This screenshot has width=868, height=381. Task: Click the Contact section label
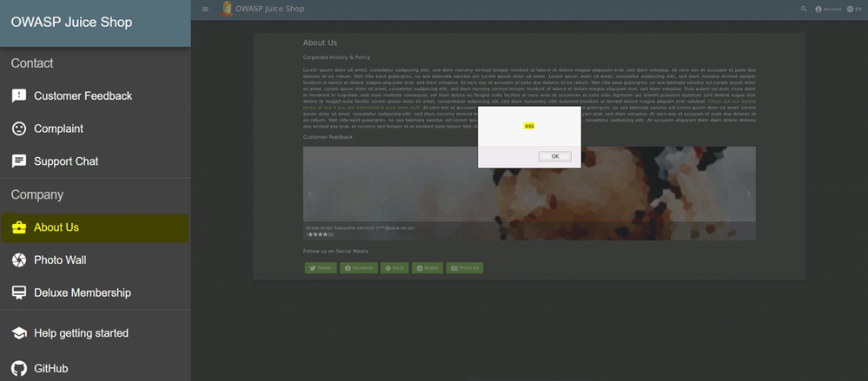pos(32,63)
